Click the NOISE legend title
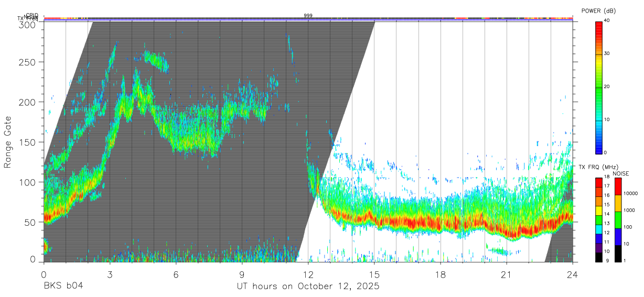This screenshot has width=644, height=297. point(621,174)
